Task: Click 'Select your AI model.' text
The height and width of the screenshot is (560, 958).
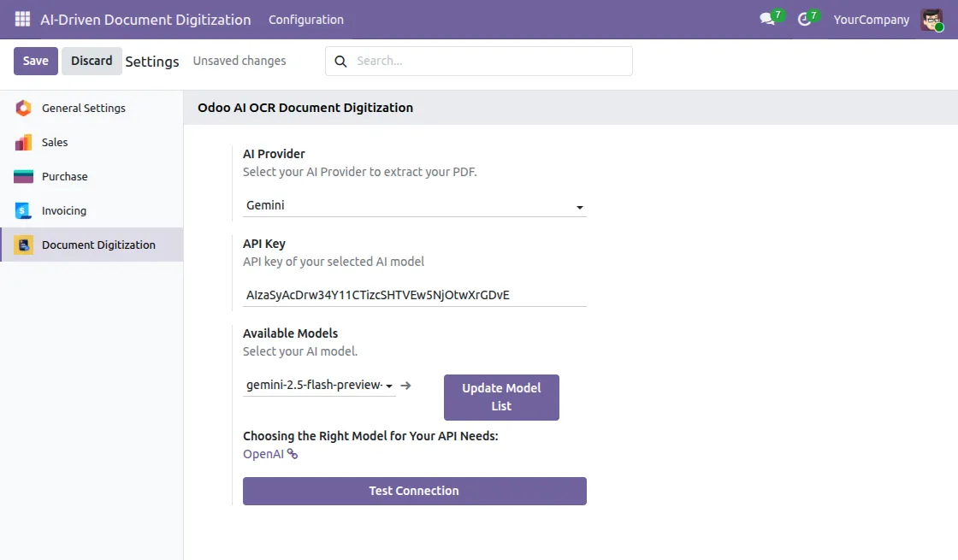Action: click(300, 351)
